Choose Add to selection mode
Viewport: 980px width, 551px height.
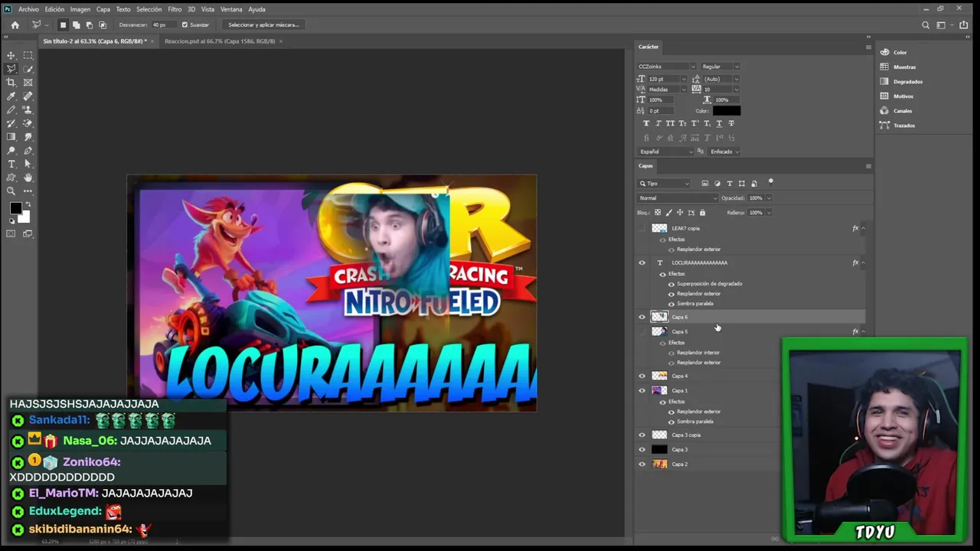[x=76, y=24]
